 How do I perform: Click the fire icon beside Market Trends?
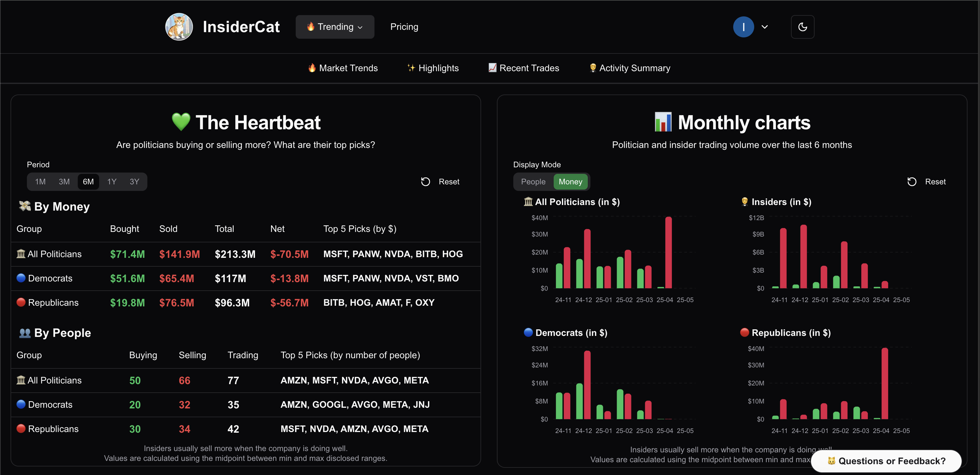pyautogui.click(x=312, y=68)
